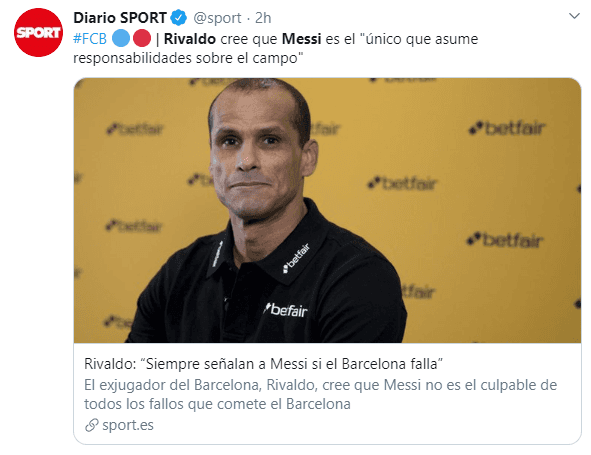The height and width of the screenshot is (455, 591).
Task: Click the red circle emoji
Action: pyautogui.click(x=142, y=38)
